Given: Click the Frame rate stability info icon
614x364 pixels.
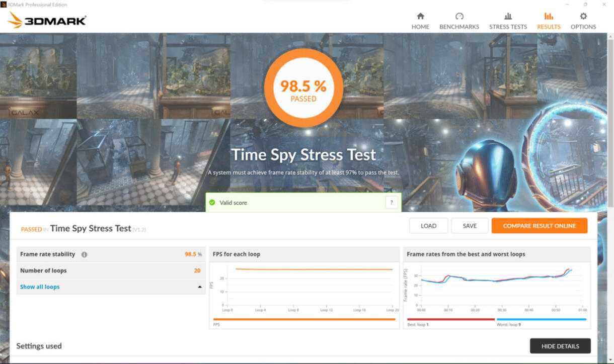Looking at the screenshot, I should pyautogui.click(x=84, y=254).
